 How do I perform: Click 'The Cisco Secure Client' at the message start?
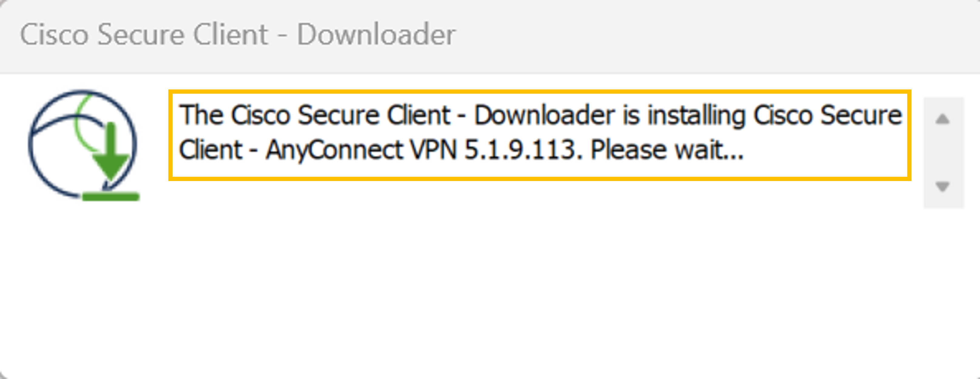[315, 115]
